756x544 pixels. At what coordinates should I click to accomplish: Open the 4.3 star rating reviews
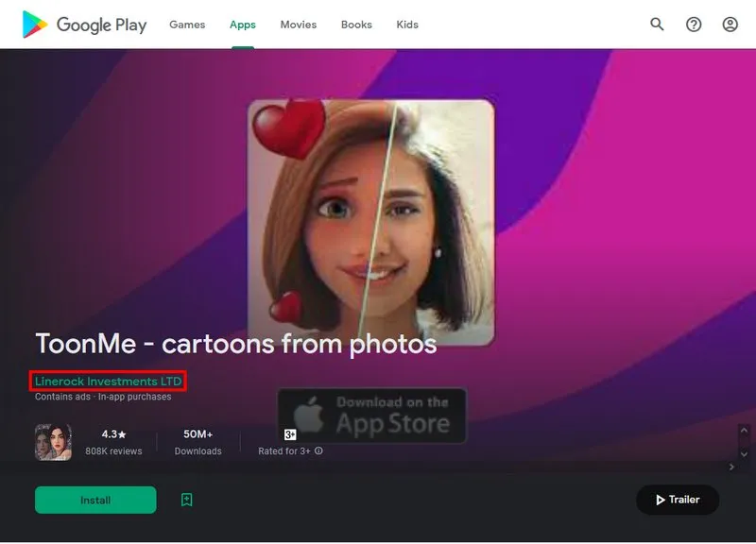[113, 442]
